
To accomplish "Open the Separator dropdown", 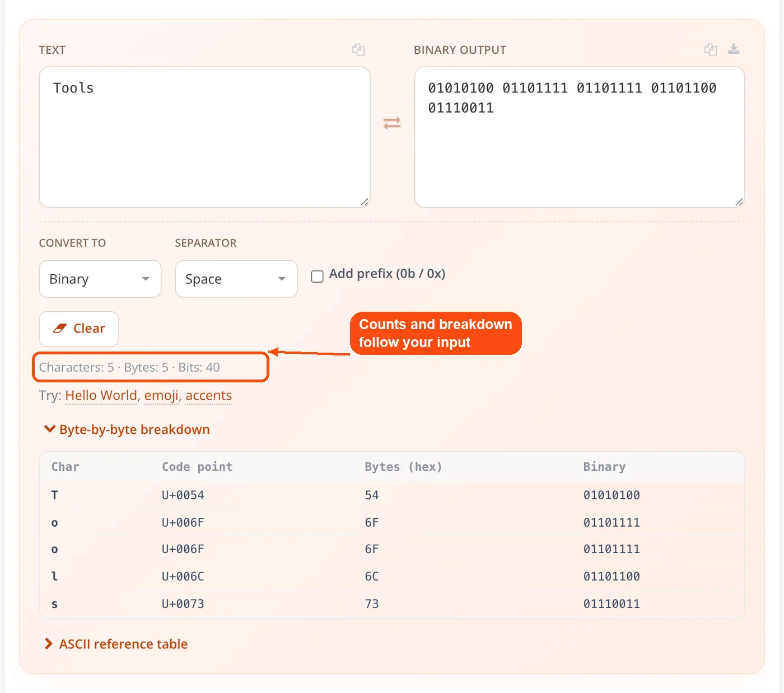I will 236,279.
